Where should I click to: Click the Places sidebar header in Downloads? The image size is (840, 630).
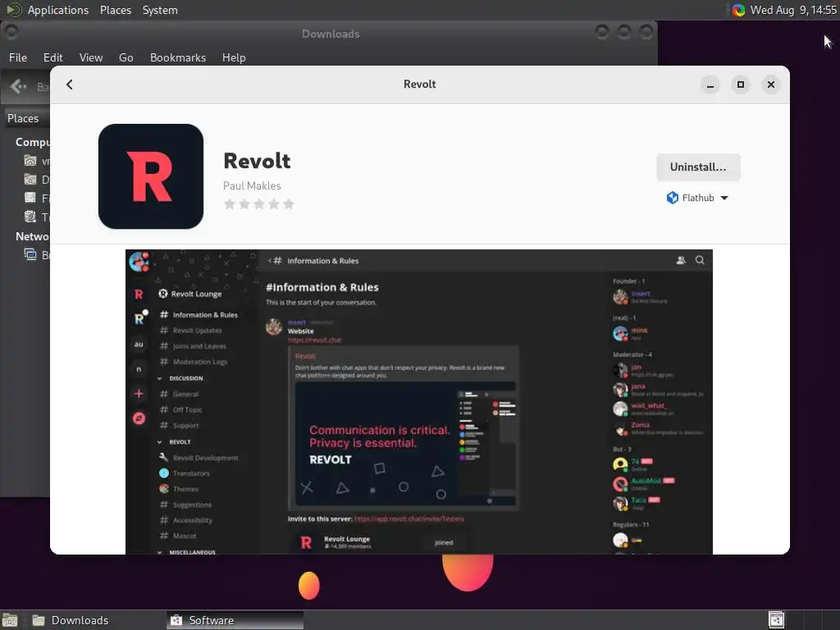pyautogui.click(x=23, y=118)
